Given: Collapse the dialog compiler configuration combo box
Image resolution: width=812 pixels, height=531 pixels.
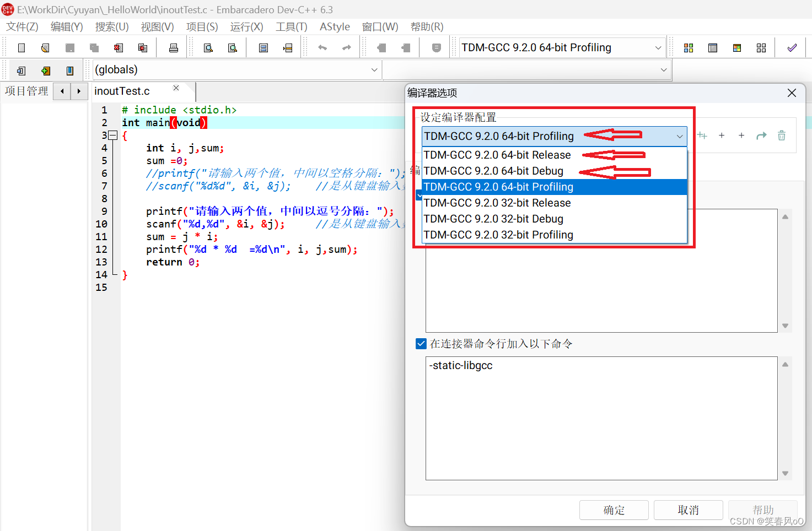Looking at the screenshot, I should pyautogui.click(x=679, y=136).
